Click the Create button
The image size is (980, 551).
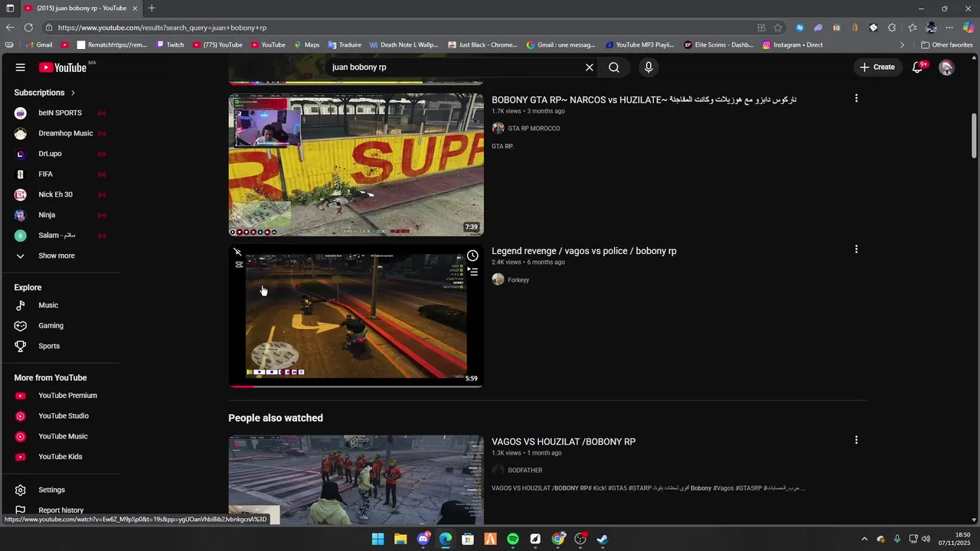(877, 67)
